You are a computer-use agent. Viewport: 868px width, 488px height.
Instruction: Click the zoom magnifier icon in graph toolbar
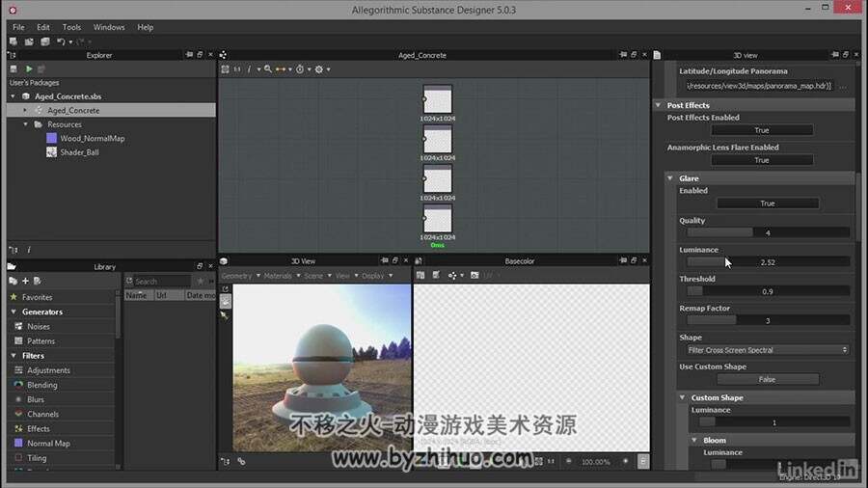tap(268, 69)
